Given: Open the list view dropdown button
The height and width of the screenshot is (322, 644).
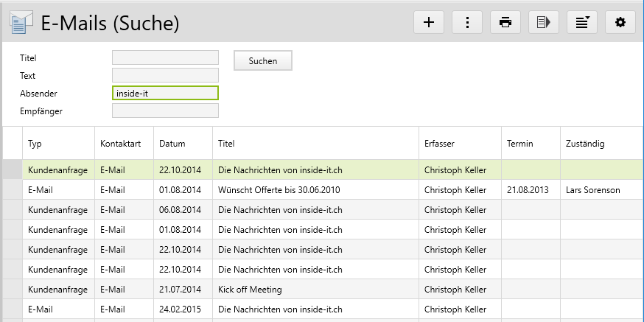Looking at the screenshot, I should point(582,22).
